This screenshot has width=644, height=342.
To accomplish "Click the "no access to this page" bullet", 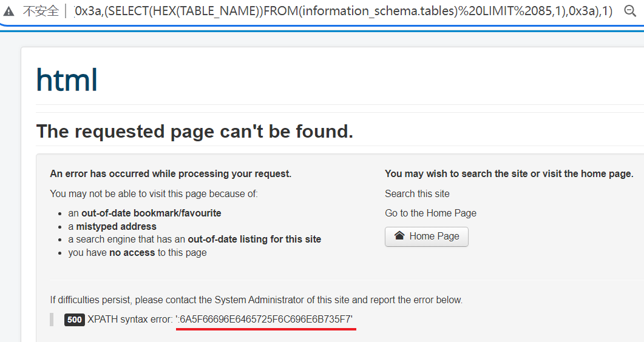I will (x=137, y=252).
